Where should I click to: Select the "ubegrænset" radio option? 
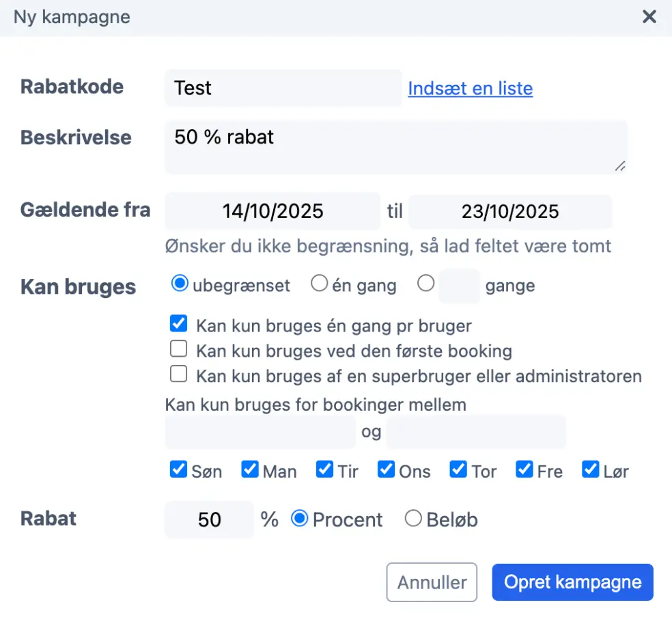coord(179,285)
